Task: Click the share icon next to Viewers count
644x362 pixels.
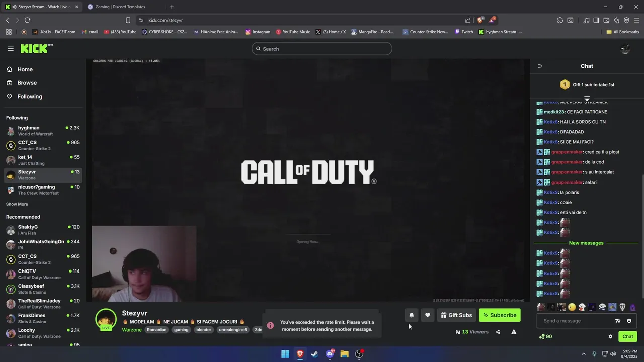Action: pyautogui.click(x=498, y=332)
